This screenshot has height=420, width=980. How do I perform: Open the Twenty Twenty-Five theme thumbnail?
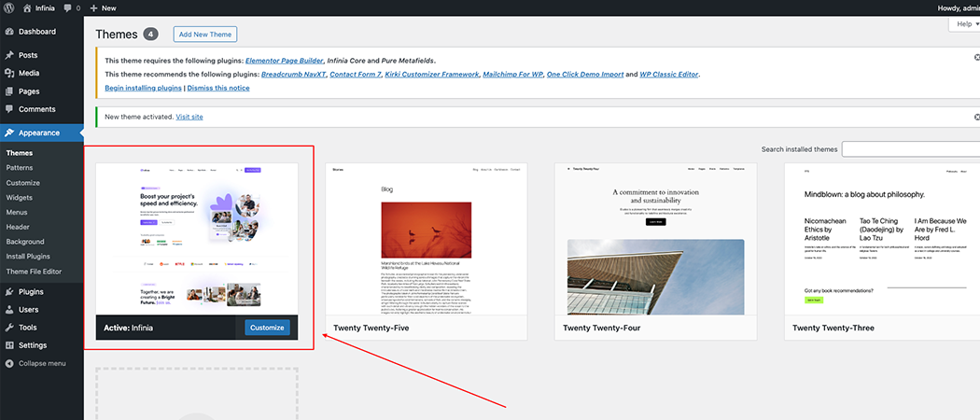427,239
